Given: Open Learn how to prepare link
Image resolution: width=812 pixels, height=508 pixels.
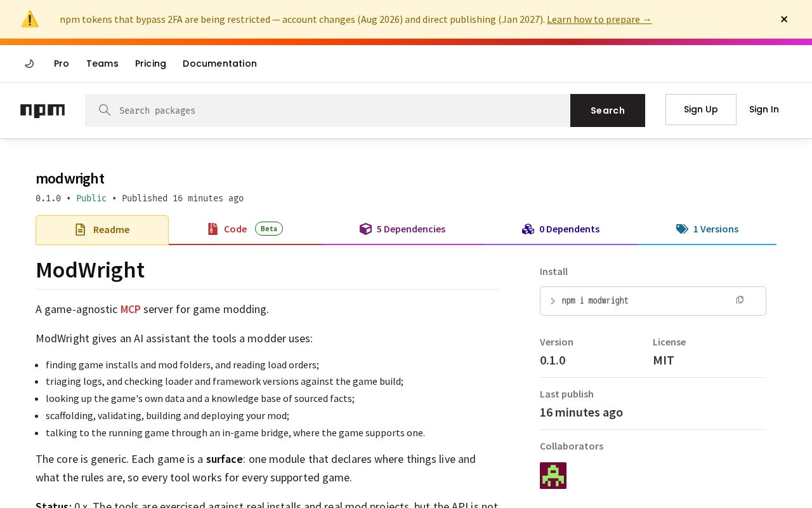Looking at the screenshot, I should tap(599, 19).
